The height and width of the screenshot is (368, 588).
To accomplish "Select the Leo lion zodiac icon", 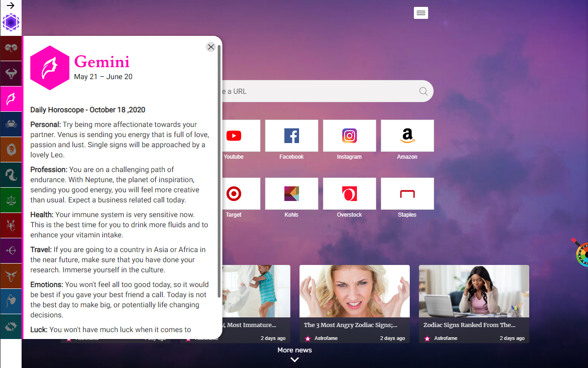I will 11,149.
